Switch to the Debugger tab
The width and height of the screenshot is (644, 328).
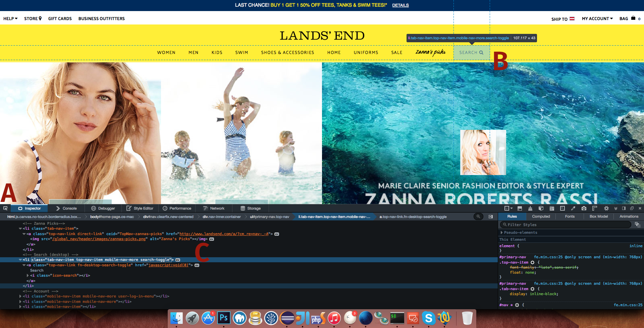coord(103,208)
